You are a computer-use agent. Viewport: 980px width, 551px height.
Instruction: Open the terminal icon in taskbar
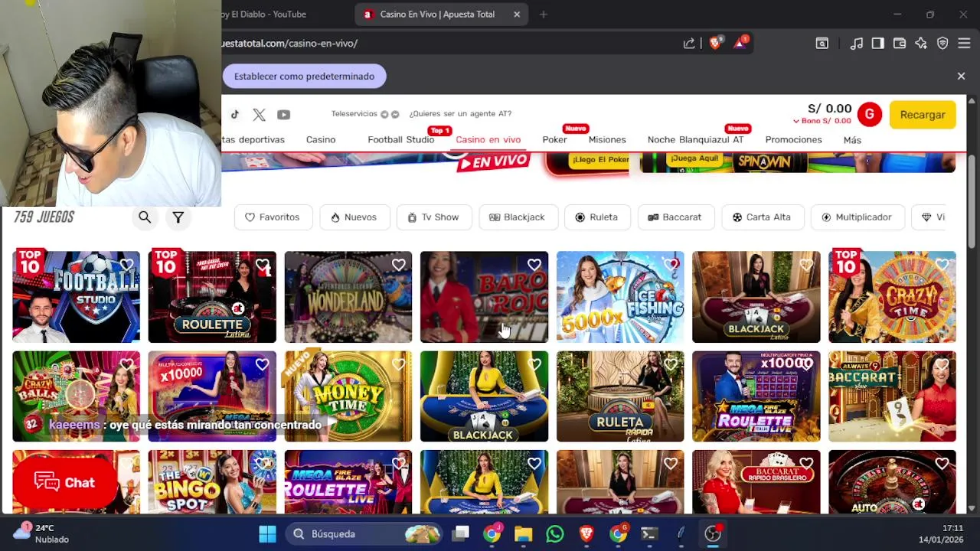click(649, 534)
